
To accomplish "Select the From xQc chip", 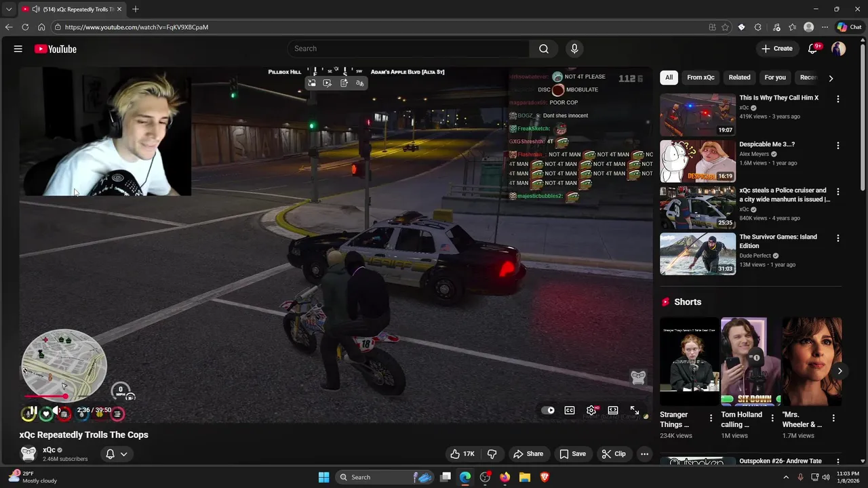I will [701, 77].
